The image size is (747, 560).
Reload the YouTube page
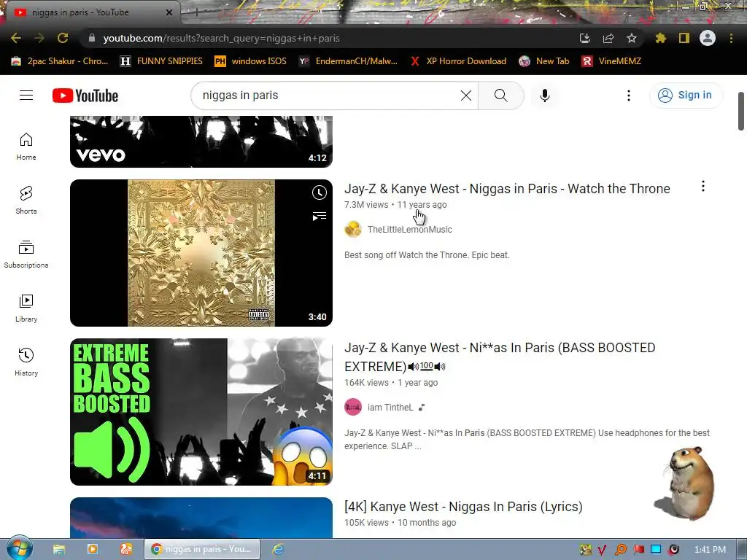(x=63, y=38)
